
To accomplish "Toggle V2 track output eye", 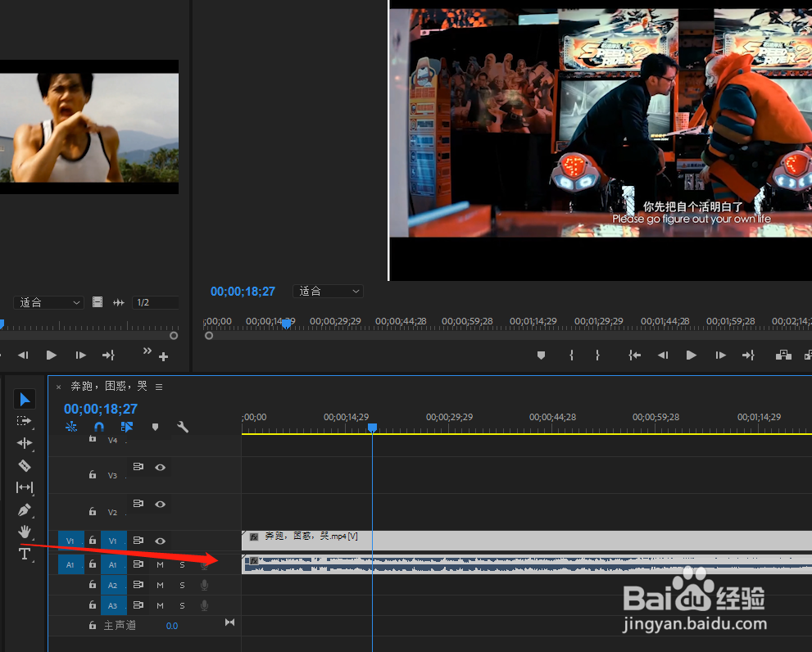I will pos(161,504).
